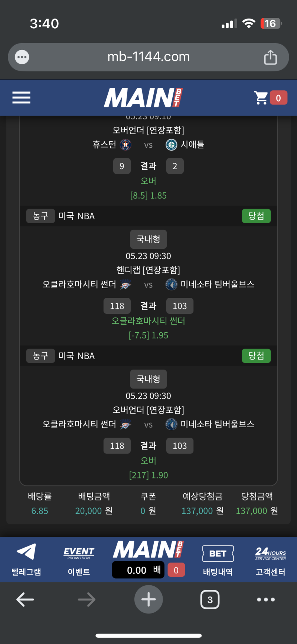Tap the MAIN BET header logo

point(143,98)
